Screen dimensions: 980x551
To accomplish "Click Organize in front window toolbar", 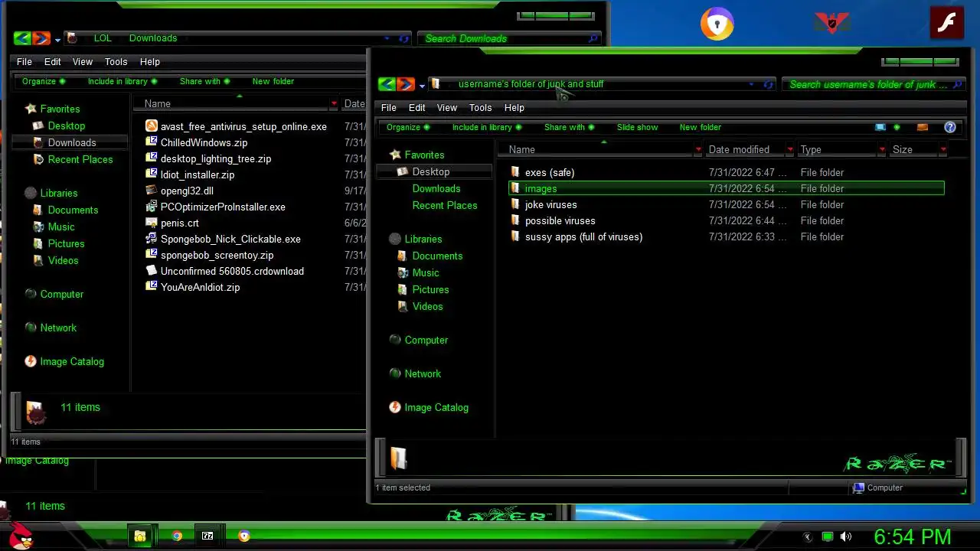I will point(408,127).
